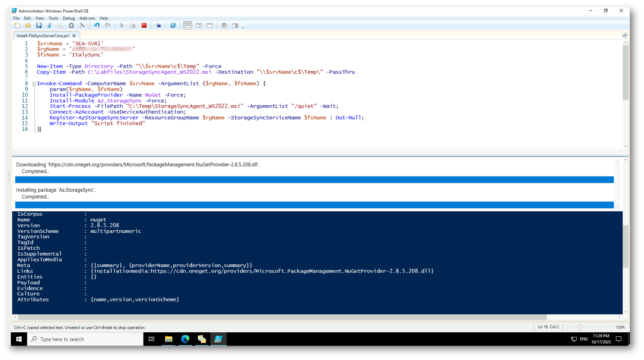This screenshot has width=644, height=360.
Task: Adjust the zoom slider at 130%
Action: (580, 327)
